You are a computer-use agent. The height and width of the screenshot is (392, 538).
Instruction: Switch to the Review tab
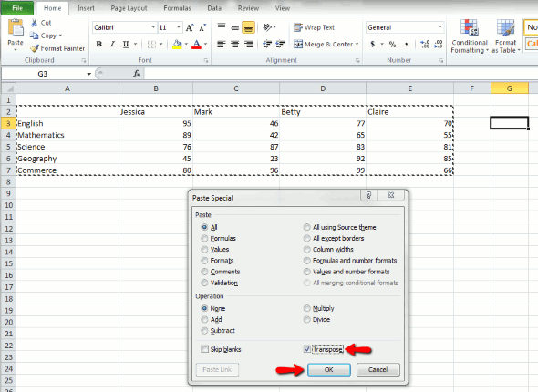click(x=248, y=8)
